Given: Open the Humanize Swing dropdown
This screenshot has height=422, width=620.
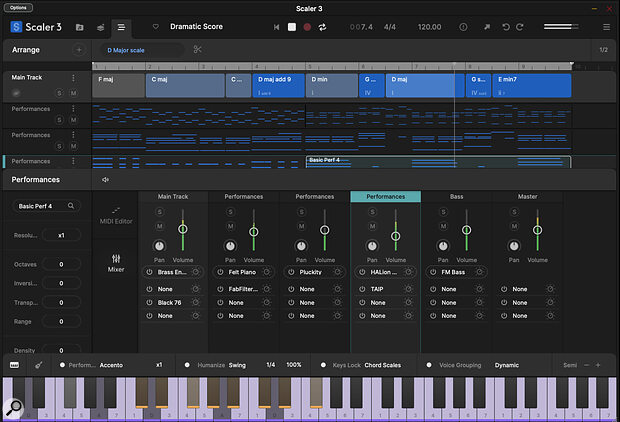Looking at the screenshot, I should 237,365.
